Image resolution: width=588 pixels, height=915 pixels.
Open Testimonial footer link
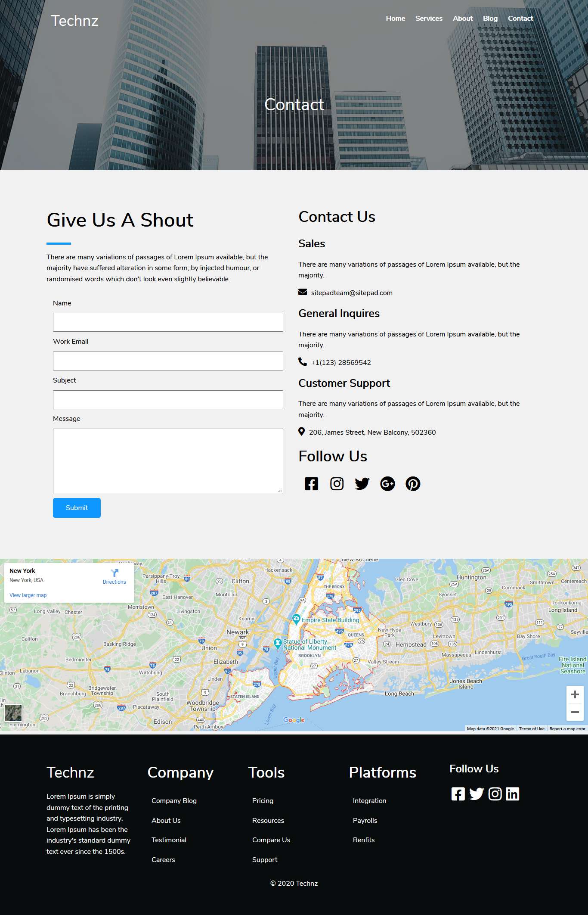[169, 840]
